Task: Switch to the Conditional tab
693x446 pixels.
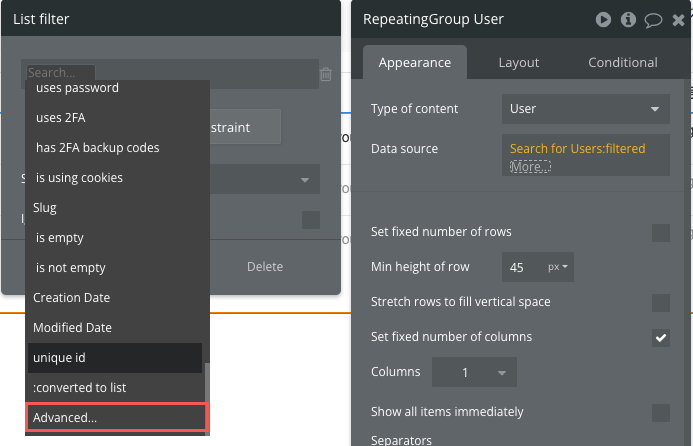Action: pyautogui.click(x=622, y=62)
